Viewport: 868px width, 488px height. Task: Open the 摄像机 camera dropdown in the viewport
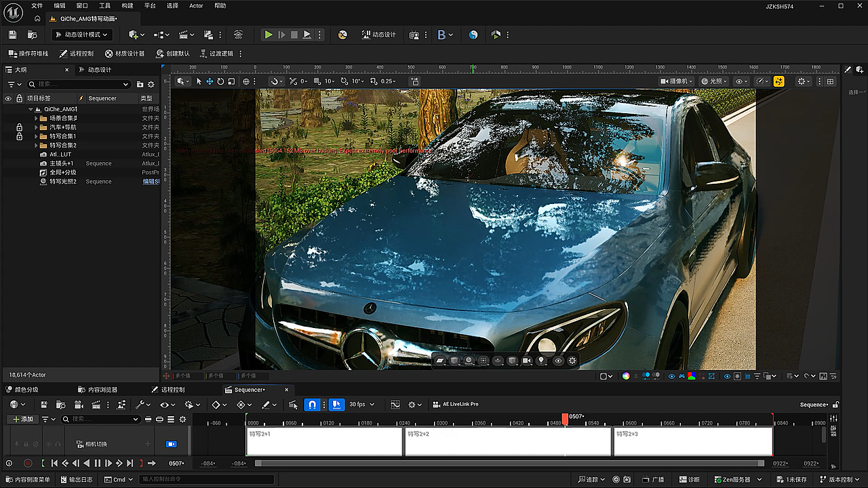(676, 81)
